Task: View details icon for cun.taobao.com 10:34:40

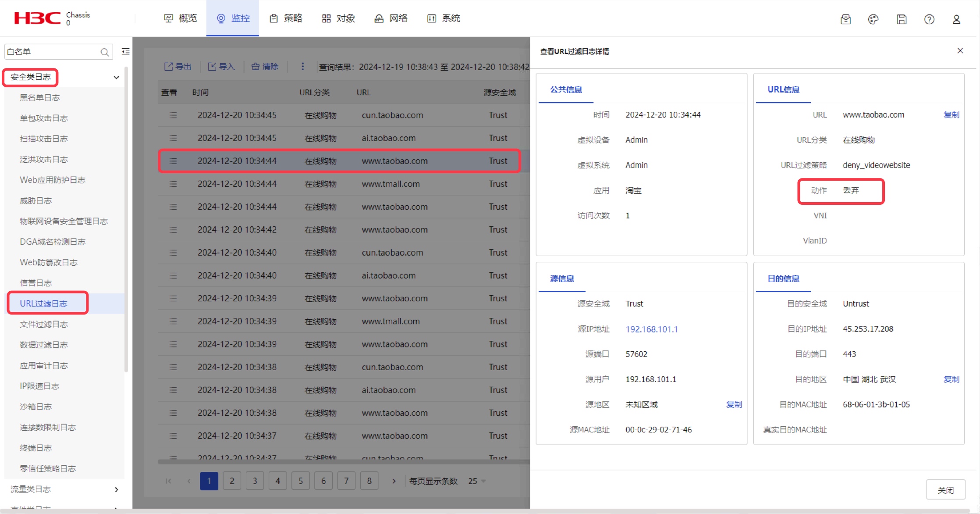Action: click(x=173, y=253)
